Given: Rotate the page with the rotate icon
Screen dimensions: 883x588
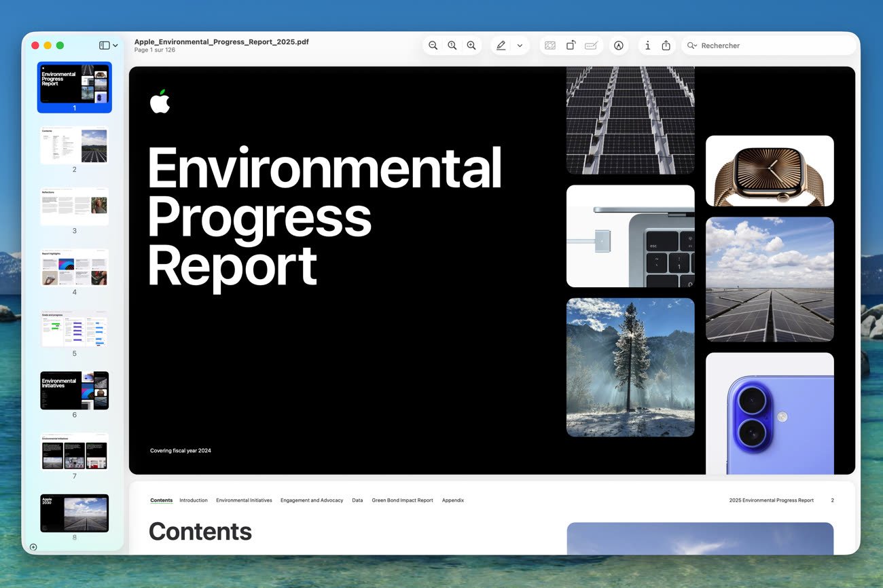Looking at the screenshot, I should click(571, 45).
